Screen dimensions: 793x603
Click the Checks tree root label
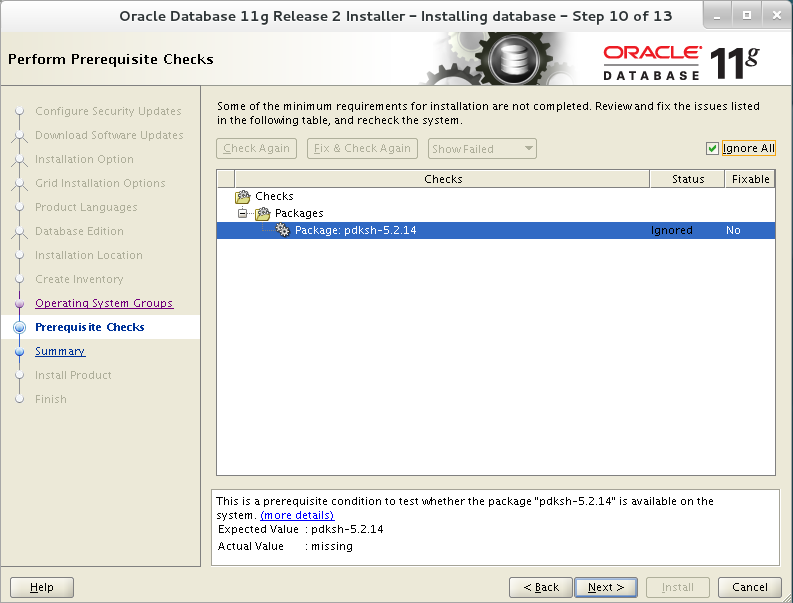click(274, 196)
